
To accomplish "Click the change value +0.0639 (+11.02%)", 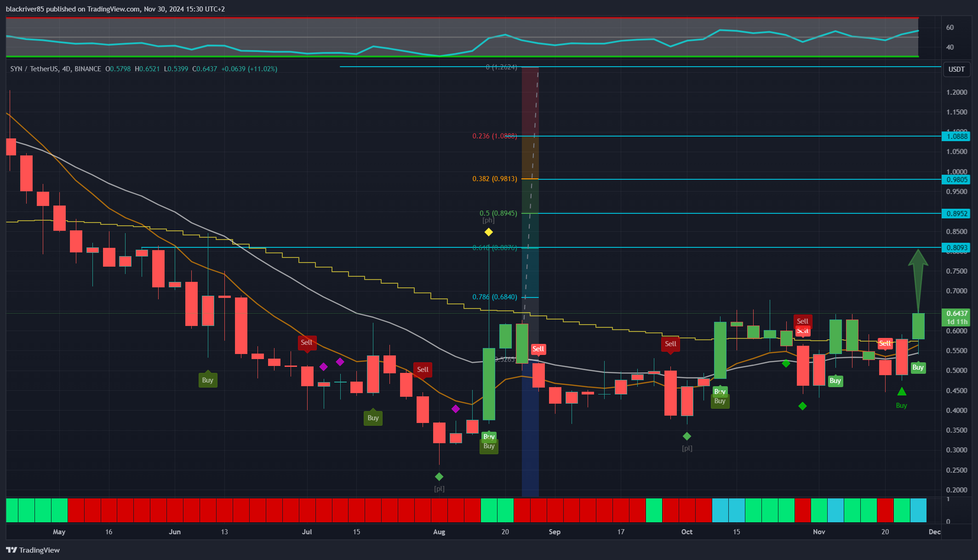I will pos(249,69).
